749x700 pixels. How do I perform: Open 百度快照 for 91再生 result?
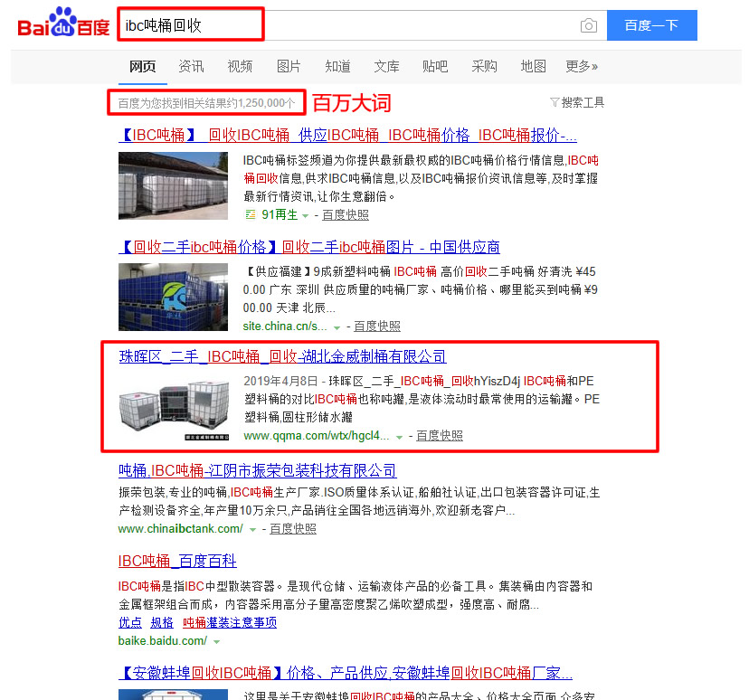click(346, 215)
